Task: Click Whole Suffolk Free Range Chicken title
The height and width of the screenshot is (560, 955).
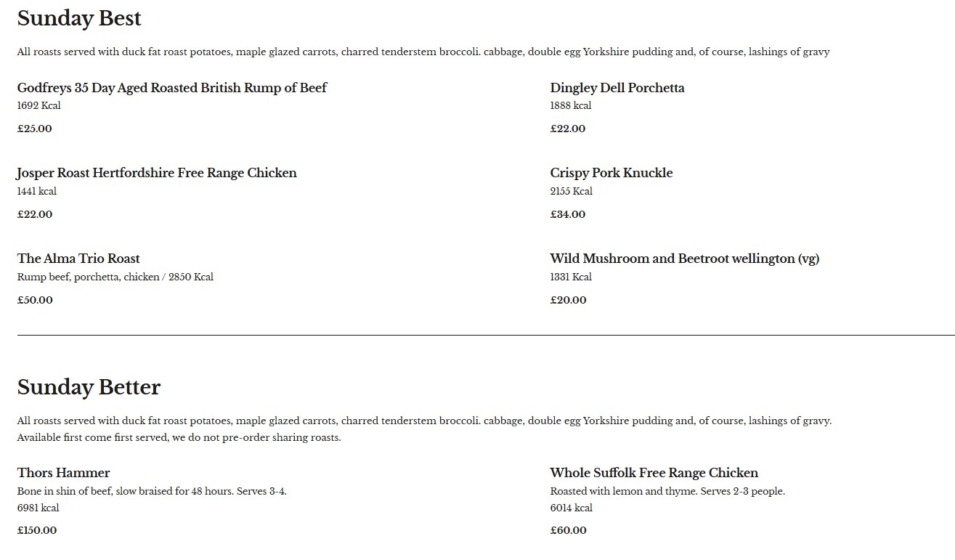Action: 654,473
